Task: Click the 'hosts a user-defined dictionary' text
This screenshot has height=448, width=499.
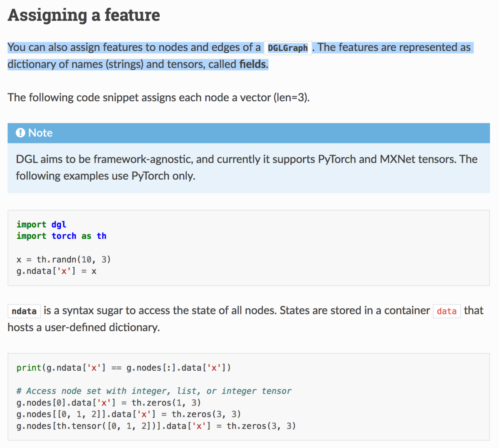Action: [84, 327]
